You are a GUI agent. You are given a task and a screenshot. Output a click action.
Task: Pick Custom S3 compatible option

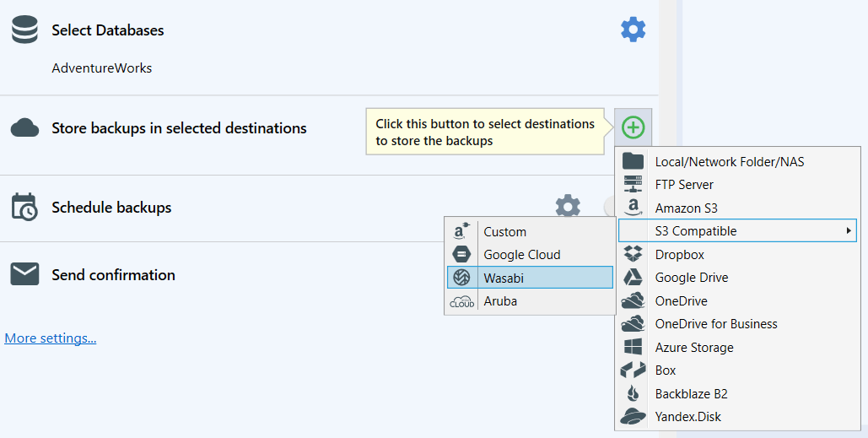point(504,231)
